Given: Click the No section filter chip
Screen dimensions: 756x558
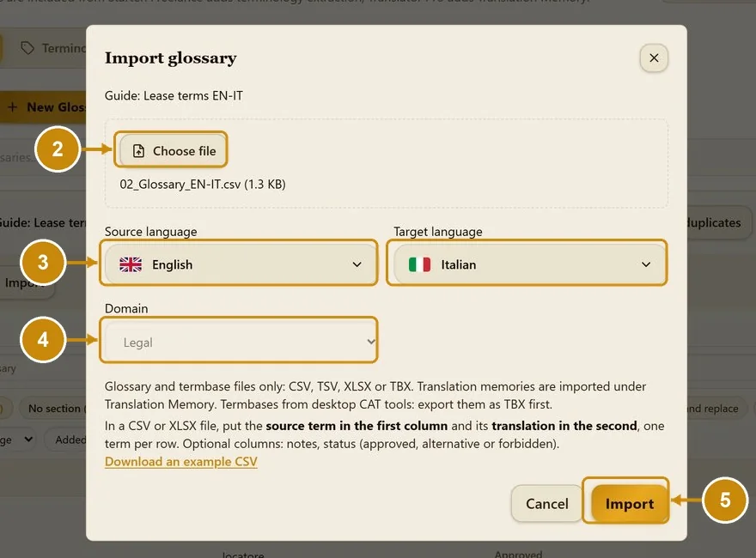Looking at the screenshot, I should (54, 408).
